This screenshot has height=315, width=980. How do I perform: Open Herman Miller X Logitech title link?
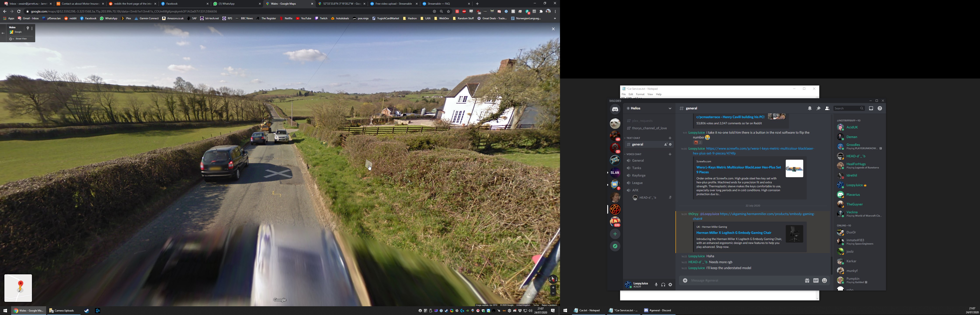(734, 233)
